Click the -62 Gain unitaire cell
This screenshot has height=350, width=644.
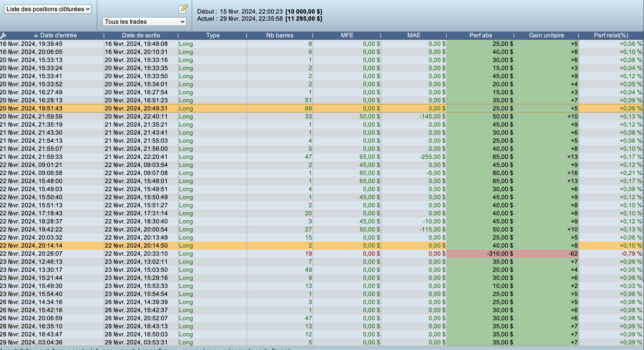pos(546,254)
